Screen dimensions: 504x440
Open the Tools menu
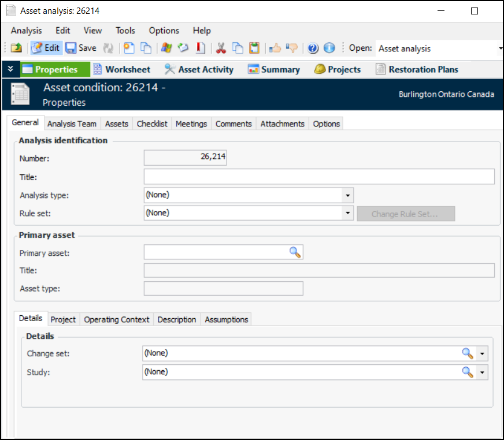click(x=125, y=31)
